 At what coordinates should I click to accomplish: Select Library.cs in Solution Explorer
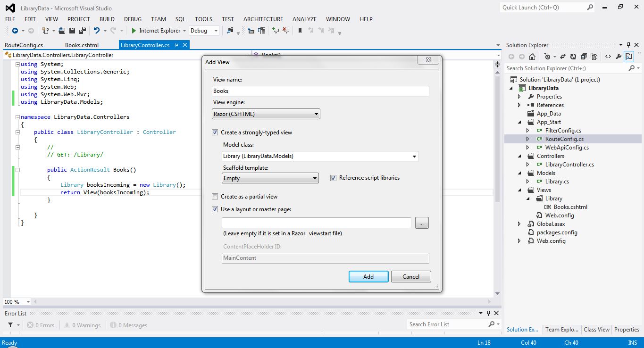tap(557, 182)
